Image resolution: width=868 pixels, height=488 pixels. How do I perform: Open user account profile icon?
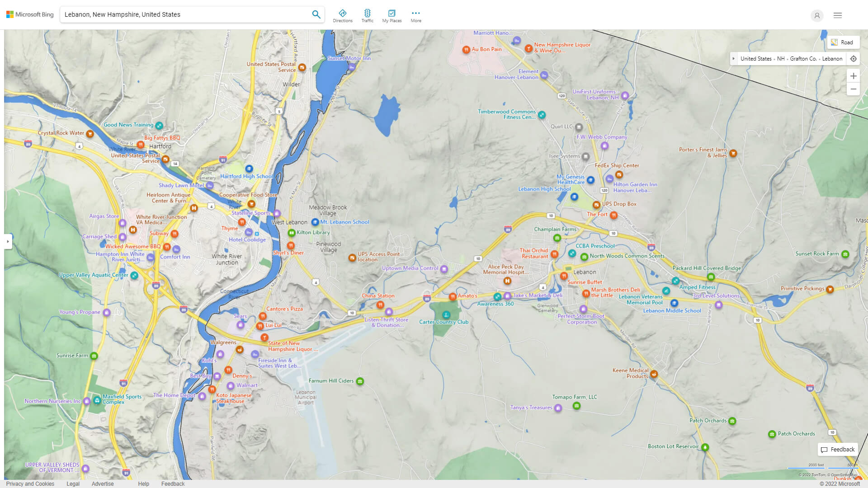816,15
